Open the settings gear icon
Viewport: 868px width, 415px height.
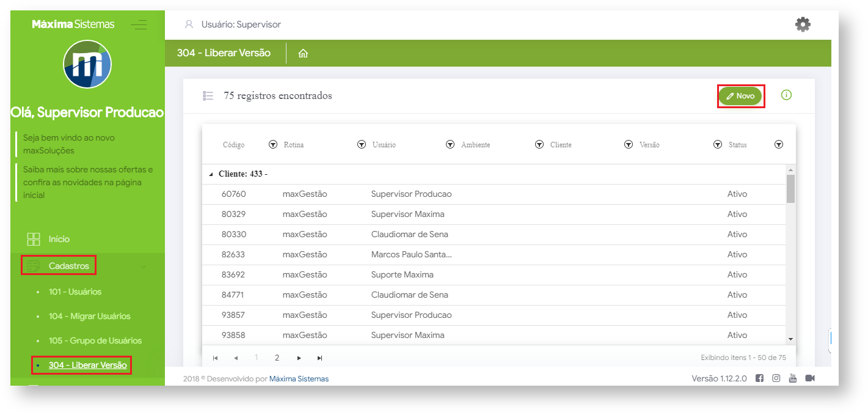[x=802, y=24]
